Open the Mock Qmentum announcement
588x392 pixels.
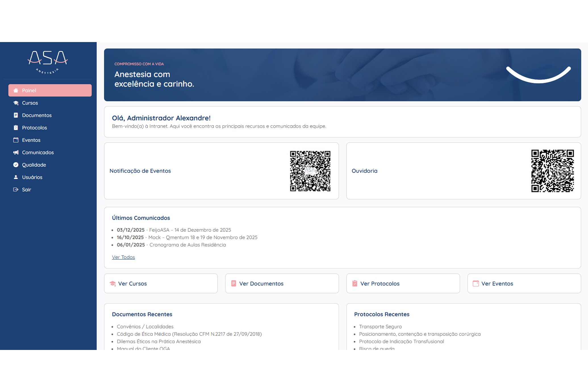pyautogui.click(x=187, y=237)
